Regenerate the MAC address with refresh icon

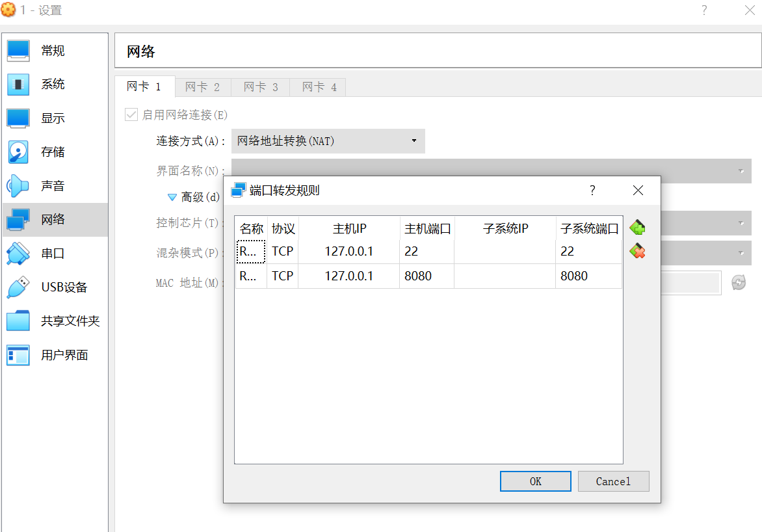pos(739,282)
